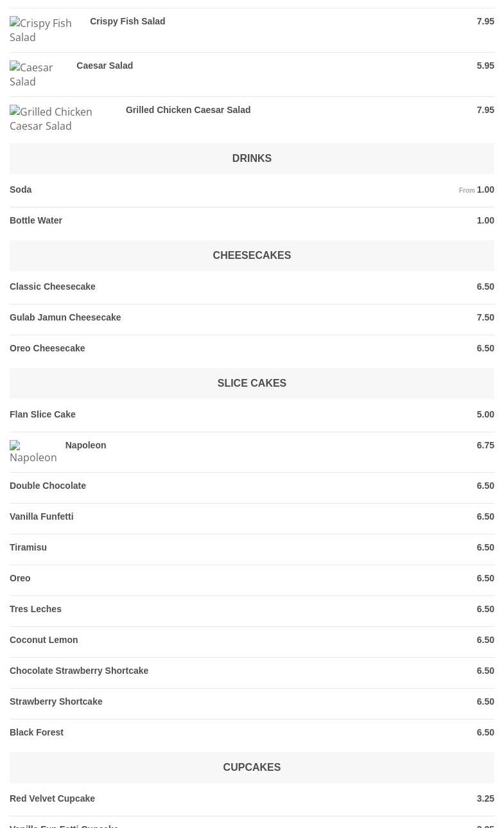Select the Crispy Fish Salad item
The image size is (504, 828).
click(127, 21)
